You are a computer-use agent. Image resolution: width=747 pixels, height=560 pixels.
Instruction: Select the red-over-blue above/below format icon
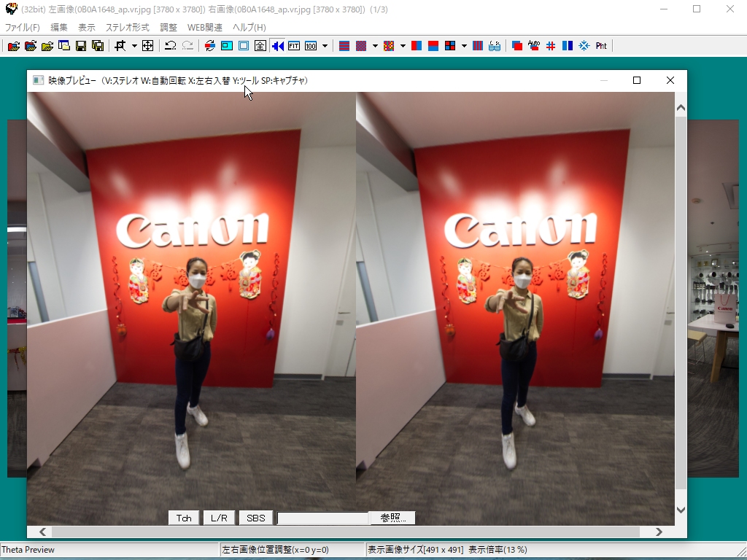coord(433,46)
